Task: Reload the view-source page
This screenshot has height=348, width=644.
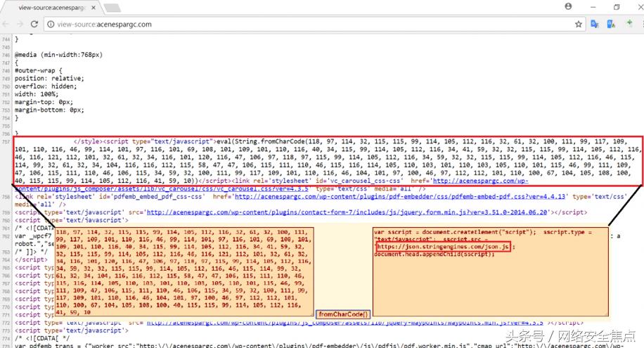Action: 34,24
